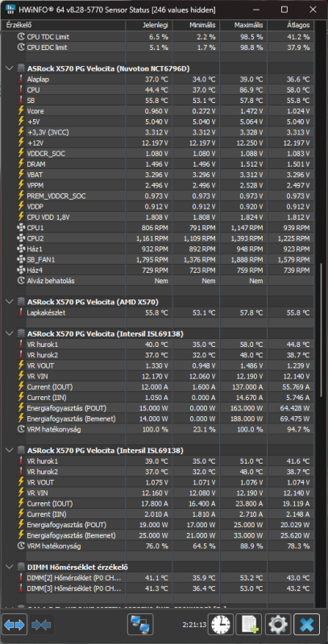
Task: Click the clock icon beside CPU TDC Limit
Action: 22,36
